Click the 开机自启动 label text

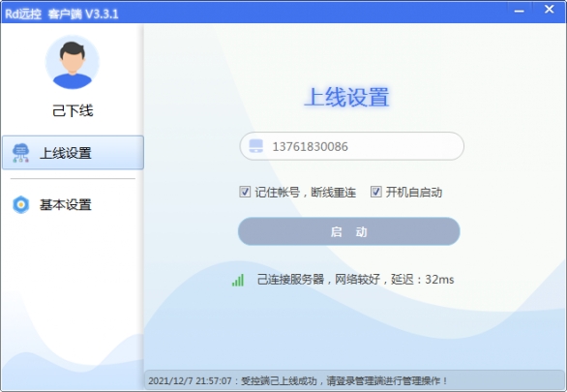tap(414, 192)
